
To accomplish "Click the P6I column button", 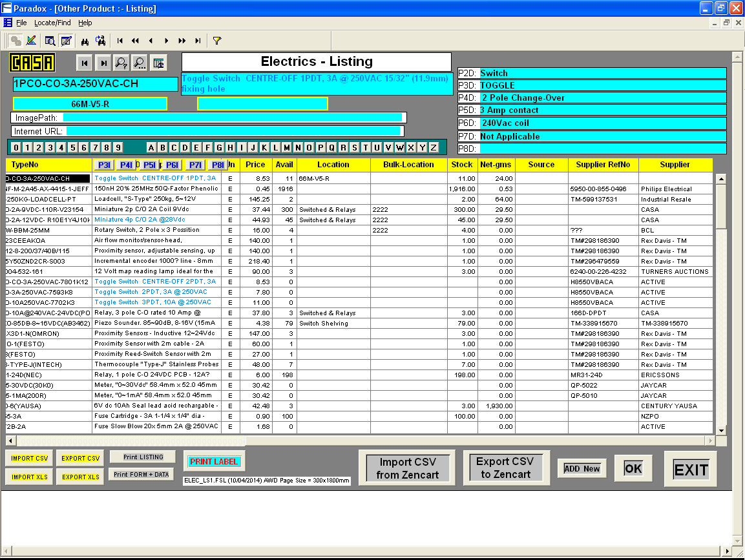I will [172, 165].
